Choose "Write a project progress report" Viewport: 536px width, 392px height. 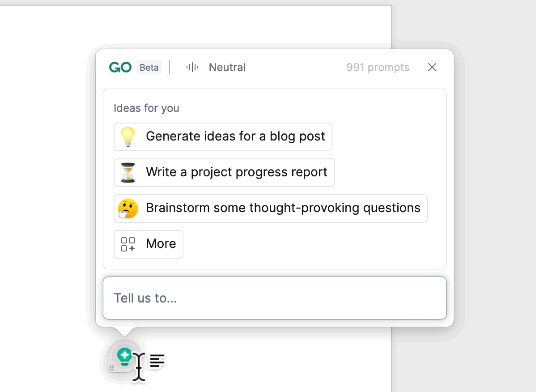224,173
